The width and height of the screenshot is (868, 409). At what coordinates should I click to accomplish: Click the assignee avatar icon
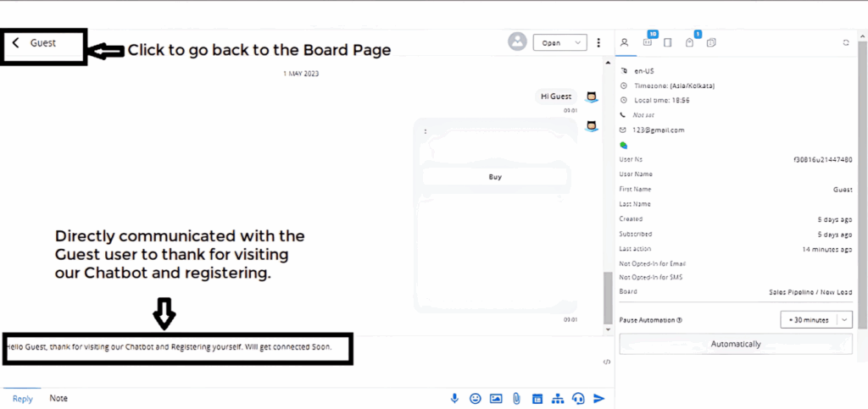(x=517, y=42)
